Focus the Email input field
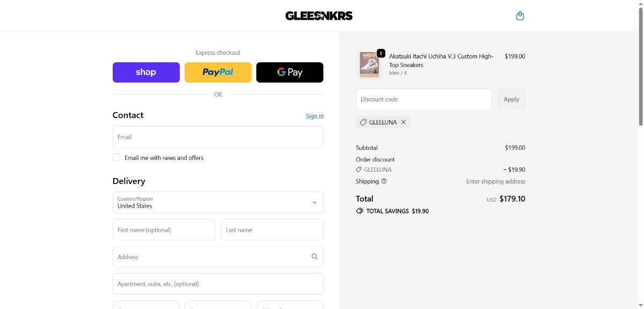644x309 pixels. pos(218,137)
